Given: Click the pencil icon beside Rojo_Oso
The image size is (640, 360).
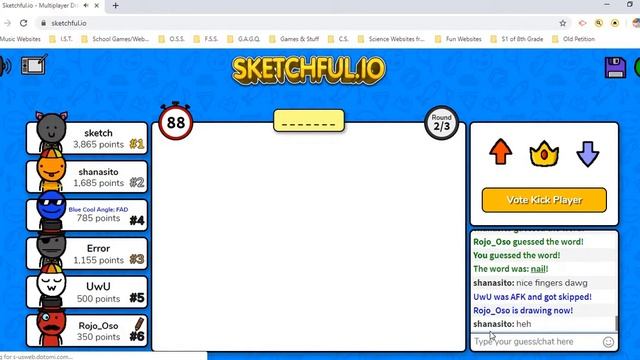Looking at the screenshot, I should pos(139,324).
